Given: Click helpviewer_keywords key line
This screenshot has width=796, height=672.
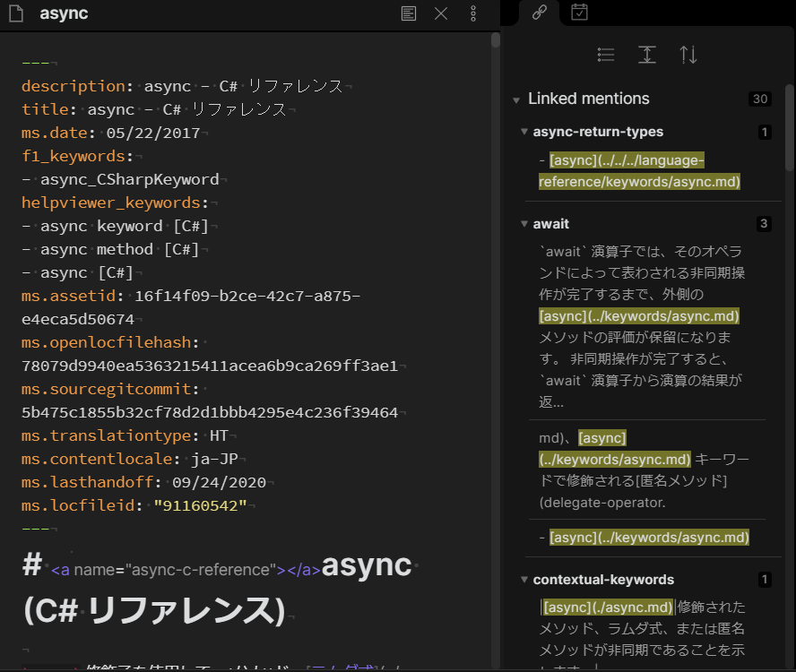Looking at the screenshot, I should coord(115,203).
